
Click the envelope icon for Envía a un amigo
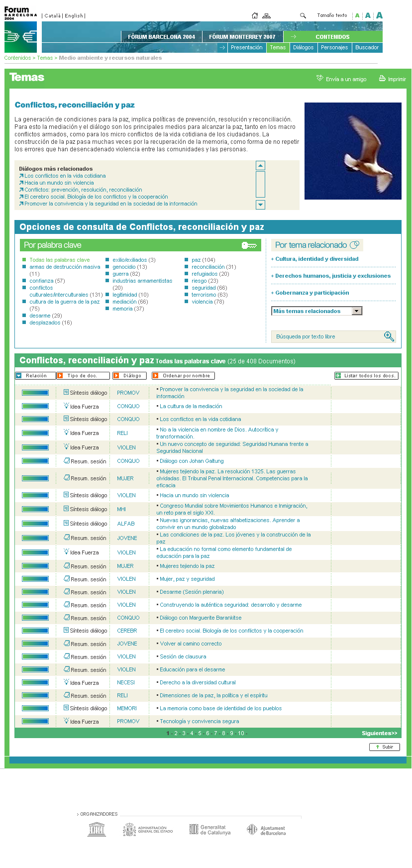tap(320, 79)
